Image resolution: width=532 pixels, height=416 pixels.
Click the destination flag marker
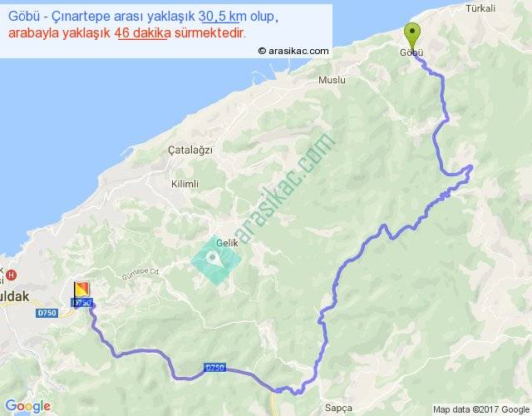[x=81, y=291]
